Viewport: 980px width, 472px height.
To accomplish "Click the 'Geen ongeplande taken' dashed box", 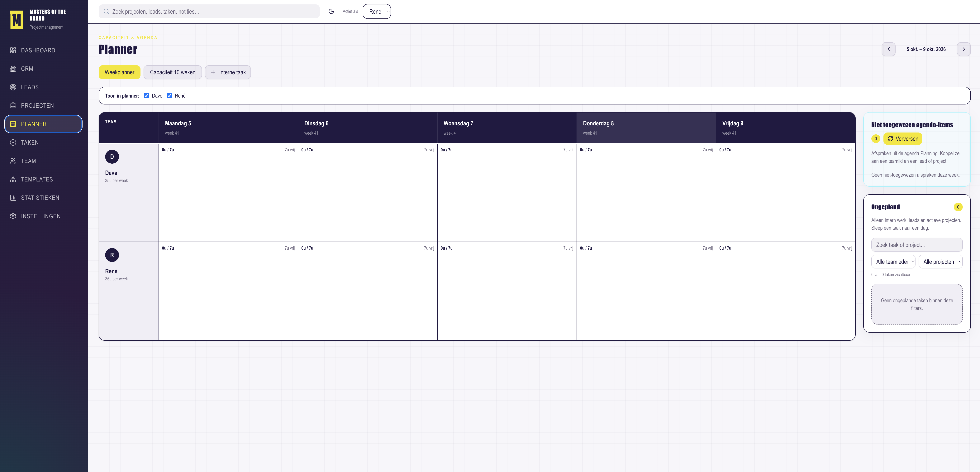I will pyautogui.click(x=917, y=304).
